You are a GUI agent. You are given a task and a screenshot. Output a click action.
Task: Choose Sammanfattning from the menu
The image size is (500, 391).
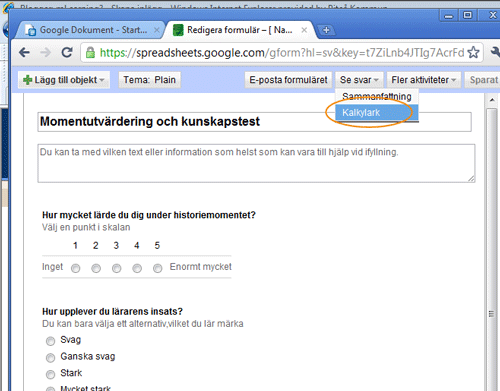click(377, 96)
